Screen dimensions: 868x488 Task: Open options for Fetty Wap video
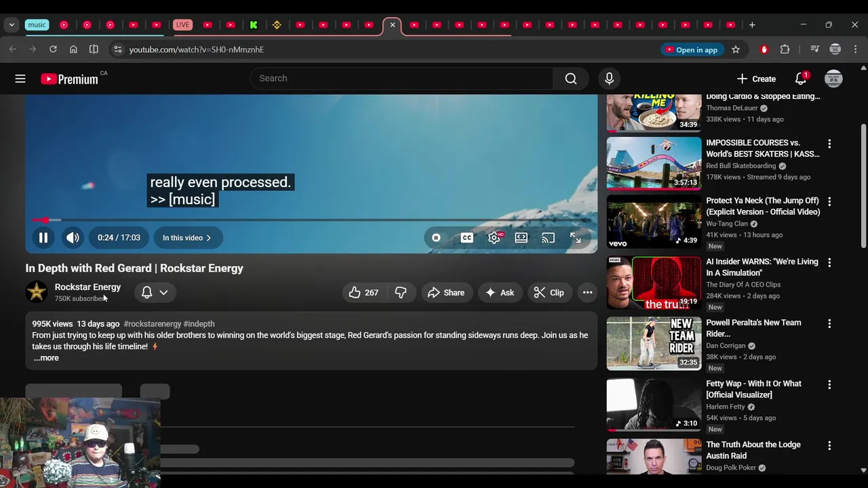[x=829, y=384]
